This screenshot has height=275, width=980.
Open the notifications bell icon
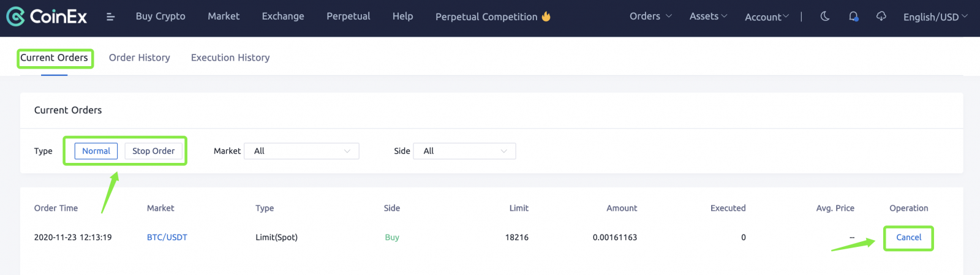tap(853, 17)
